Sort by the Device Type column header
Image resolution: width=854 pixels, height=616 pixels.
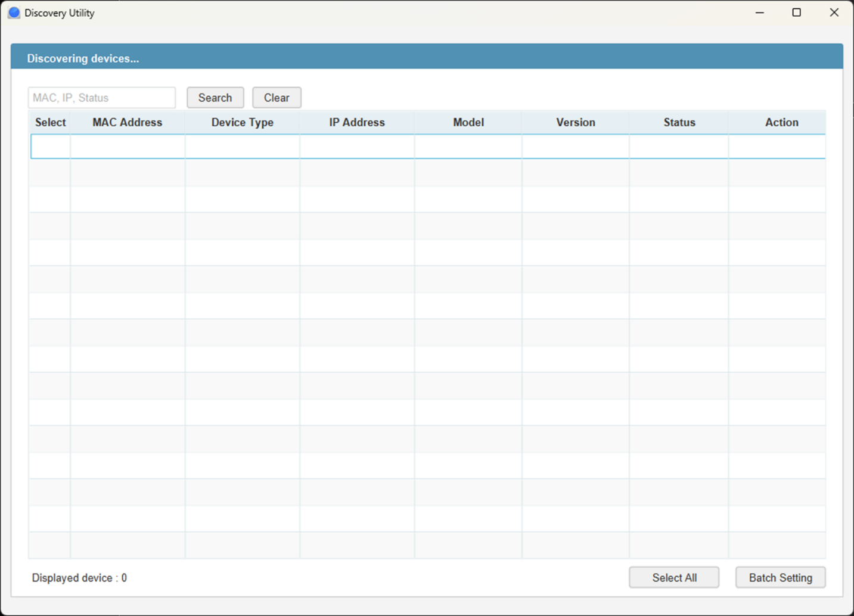pyautogui.click(x=242, y=122)
